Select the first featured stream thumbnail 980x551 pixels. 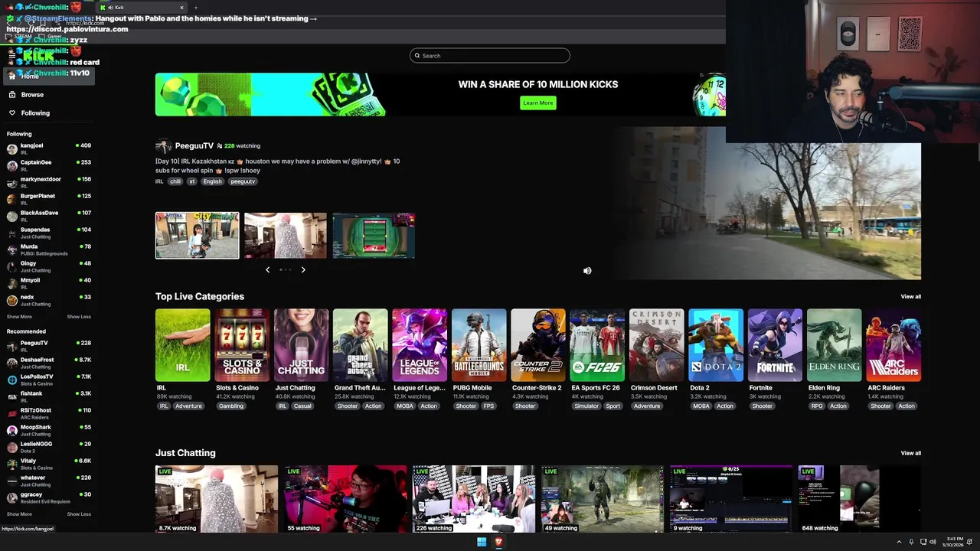pos(198,236)
